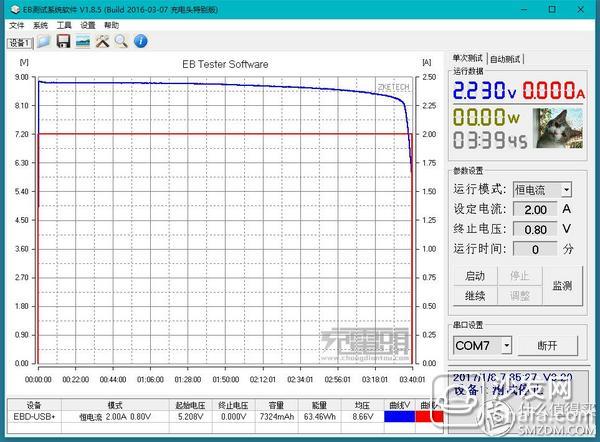This screenshot has height=442, width=600.
Task: Open the 文件 menu
Action: point(16,25)
